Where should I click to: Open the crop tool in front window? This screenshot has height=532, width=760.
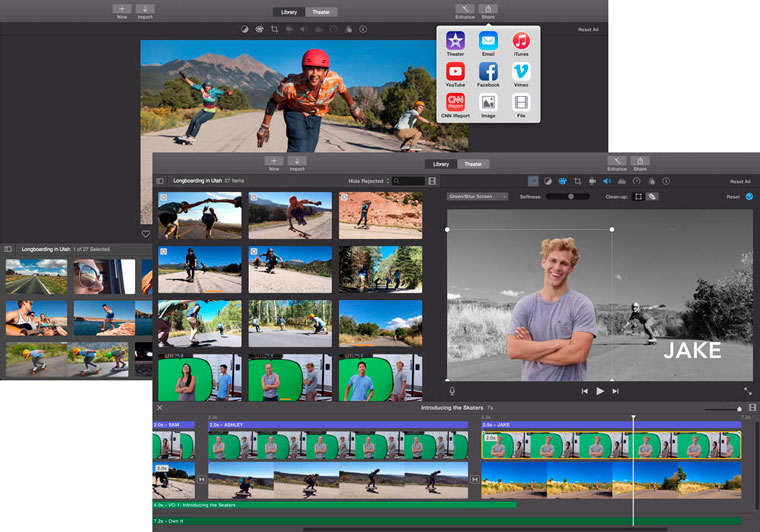click(x=578, y=181)
